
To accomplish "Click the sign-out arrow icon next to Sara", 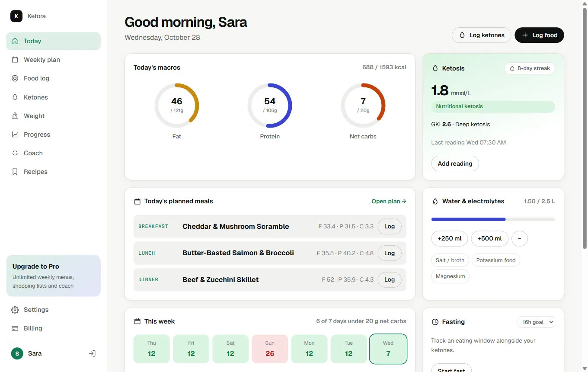I will click(92, 353).
